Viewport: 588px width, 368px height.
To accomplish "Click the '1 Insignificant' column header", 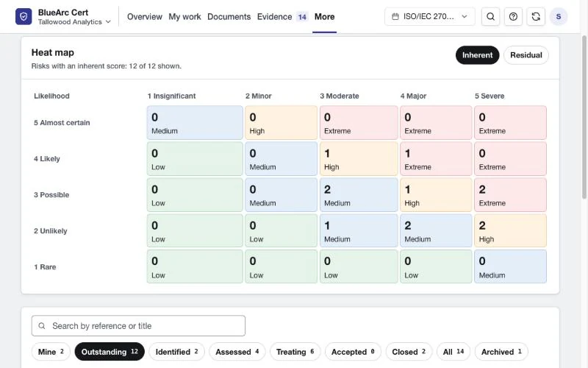I will pos(171,96).
